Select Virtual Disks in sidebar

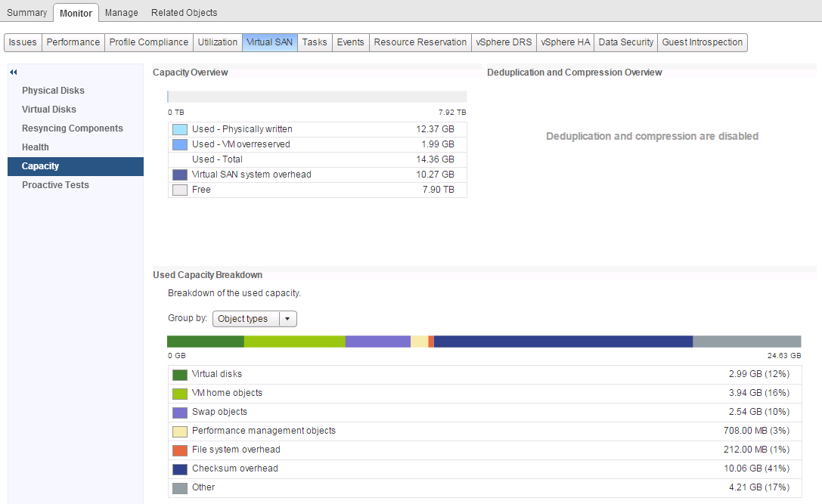coord(76,110)
